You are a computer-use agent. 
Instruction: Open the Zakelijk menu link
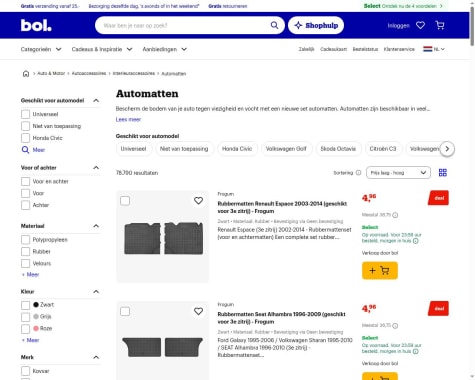[306, 49]
